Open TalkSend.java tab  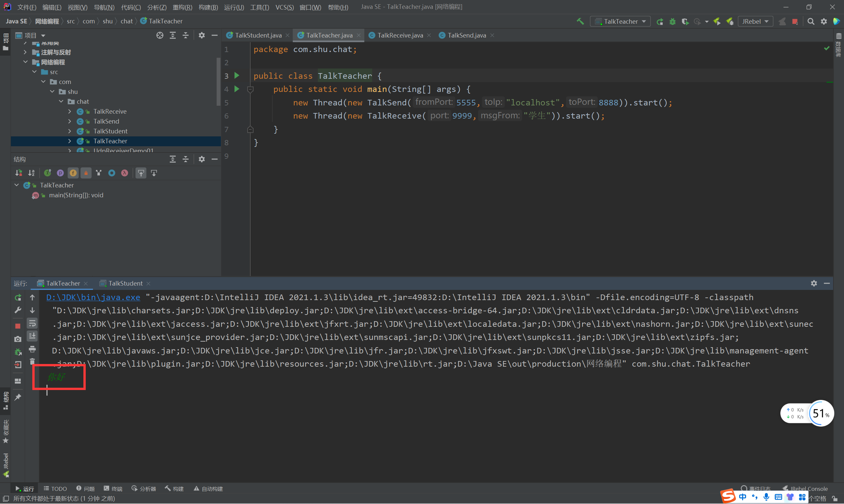(x=468, y=35)
